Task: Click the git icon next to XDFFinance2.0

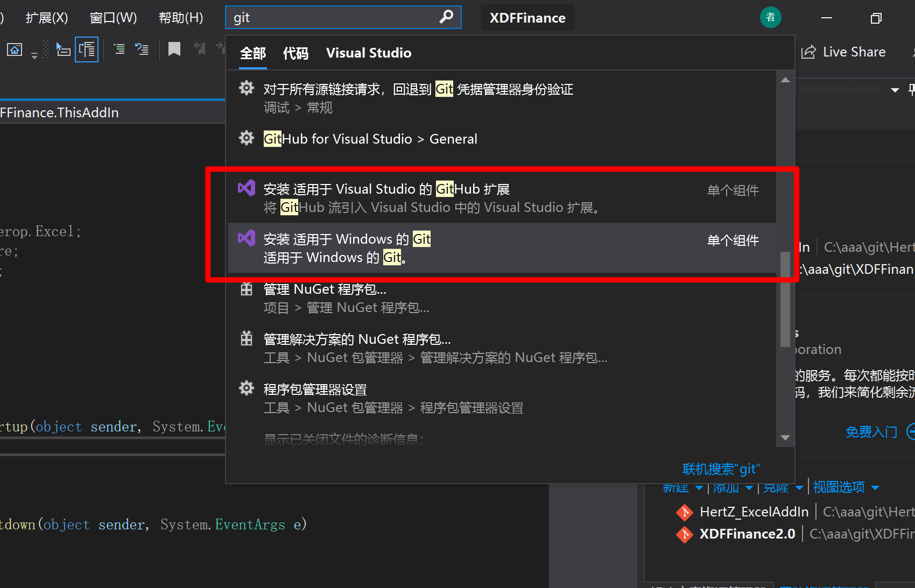Action: pos(685,534)
